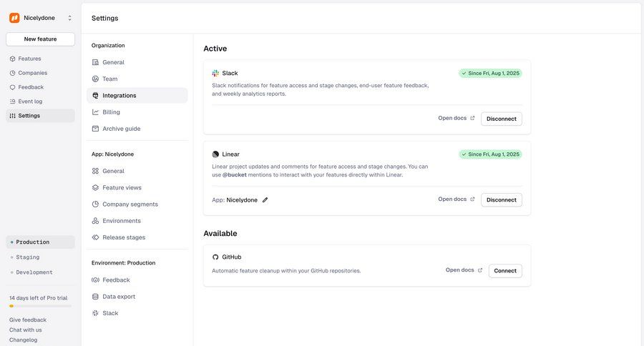Screen dimensions: 644x346
Task: Open Environment Production Feedback settings
Action: 137,280
